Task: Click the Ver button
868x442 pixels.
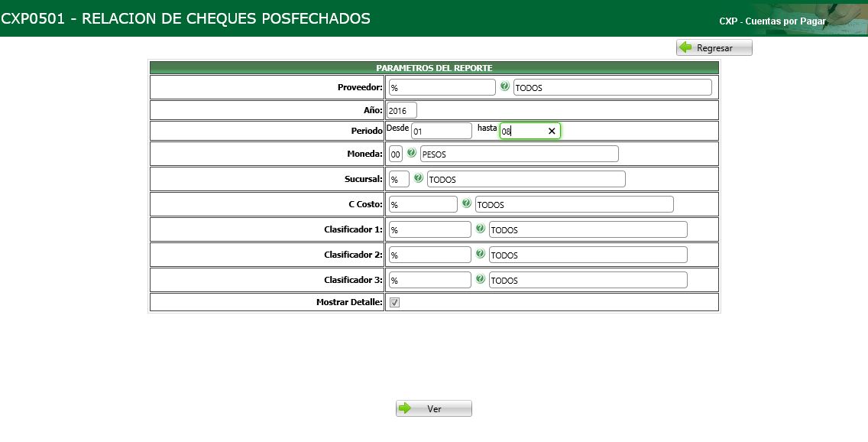Action: 434,408
